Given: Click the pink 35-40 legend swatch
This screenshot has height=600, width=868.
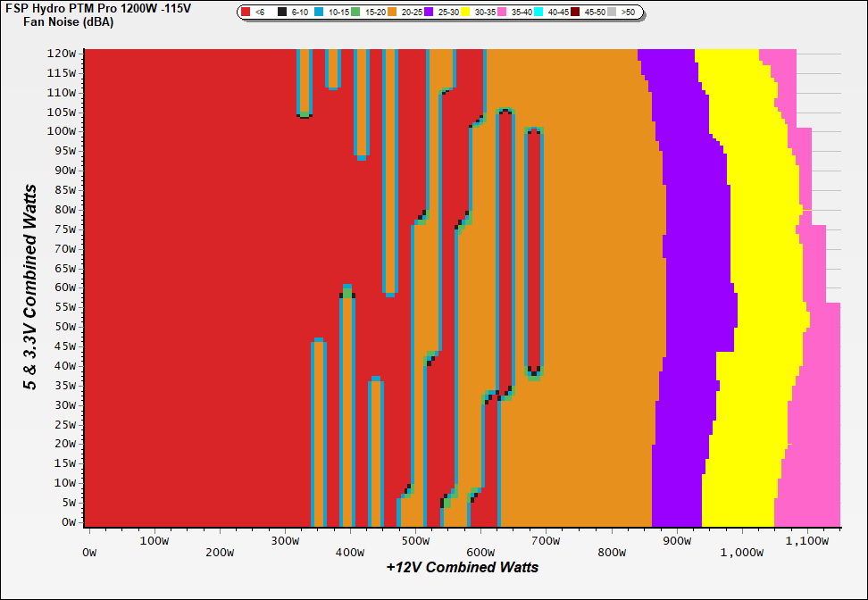Looking at the screenshot, I should (503, 12).
